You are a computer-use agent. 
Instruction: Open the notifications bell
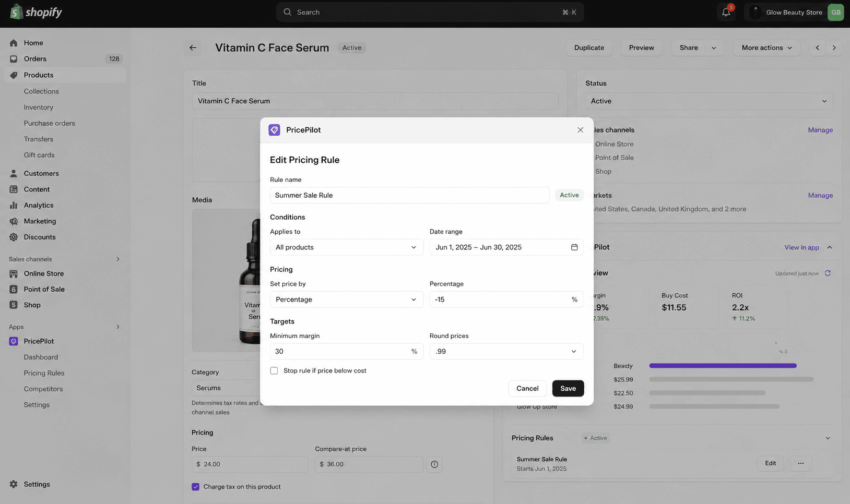click(x=726, y=12)
